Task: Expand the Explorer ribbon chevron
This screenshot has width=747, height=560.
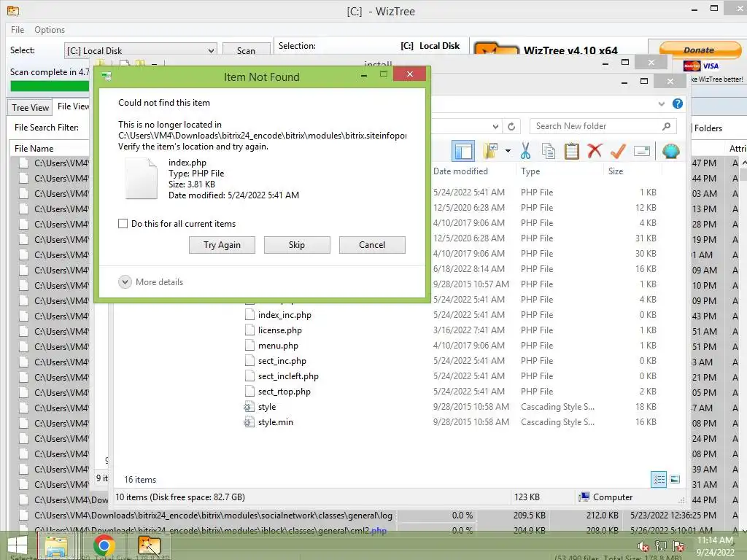Action: click(x=661, y=104)
